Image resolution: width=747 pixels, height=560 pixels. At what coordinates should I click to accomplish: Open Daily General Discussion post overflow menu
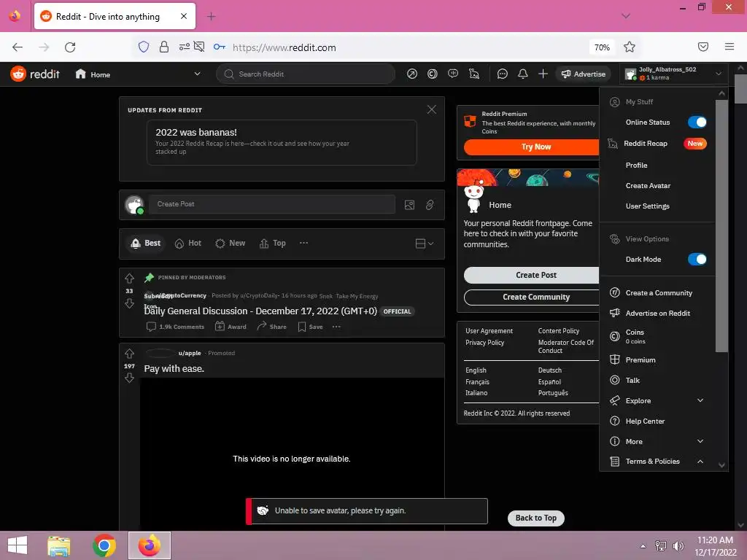point(336,327)
